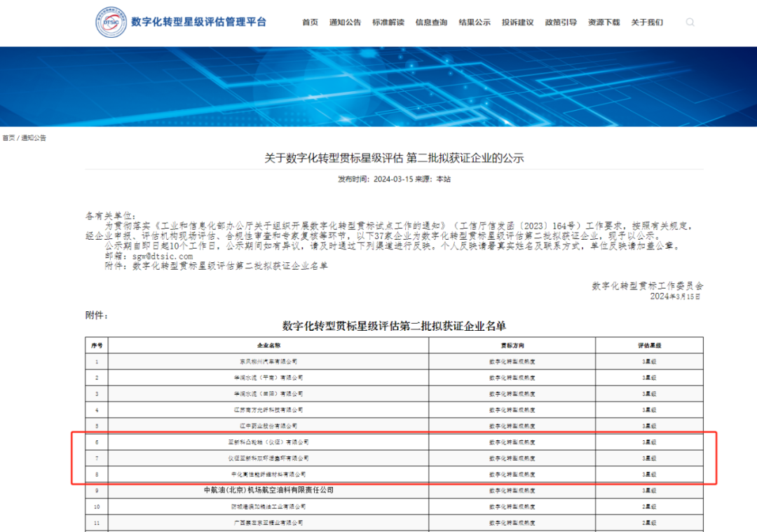
Task: Click the serial number cell 9
Action: (x=97, y=491)
